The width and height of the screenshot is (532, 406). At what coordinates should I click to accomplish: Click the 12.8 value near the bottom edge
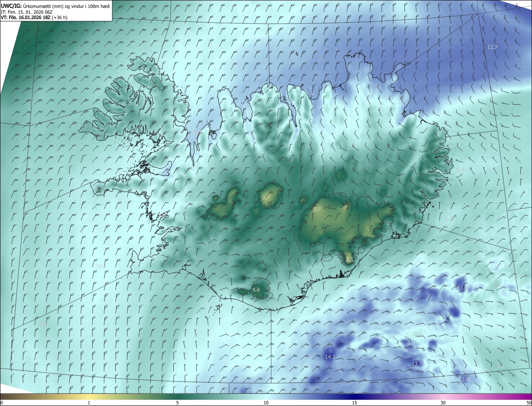[x=464, y=379]
